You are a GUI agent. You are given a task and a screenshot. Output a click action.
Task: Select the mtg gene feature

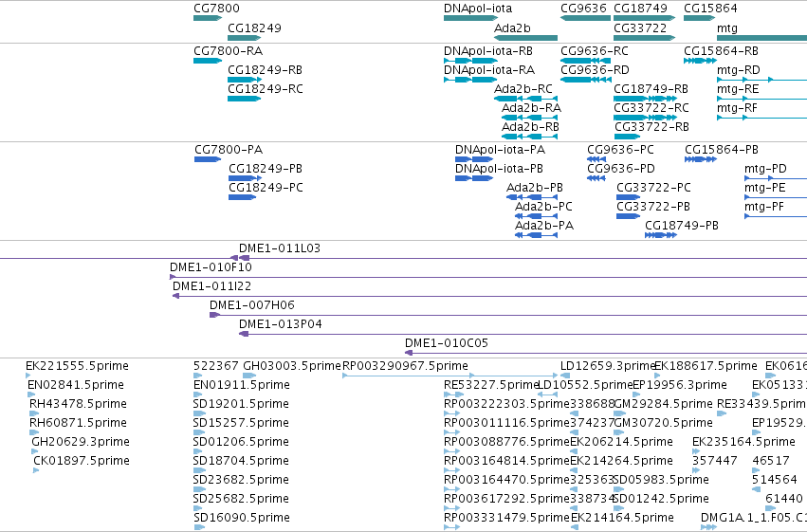(x=761, y=38)
